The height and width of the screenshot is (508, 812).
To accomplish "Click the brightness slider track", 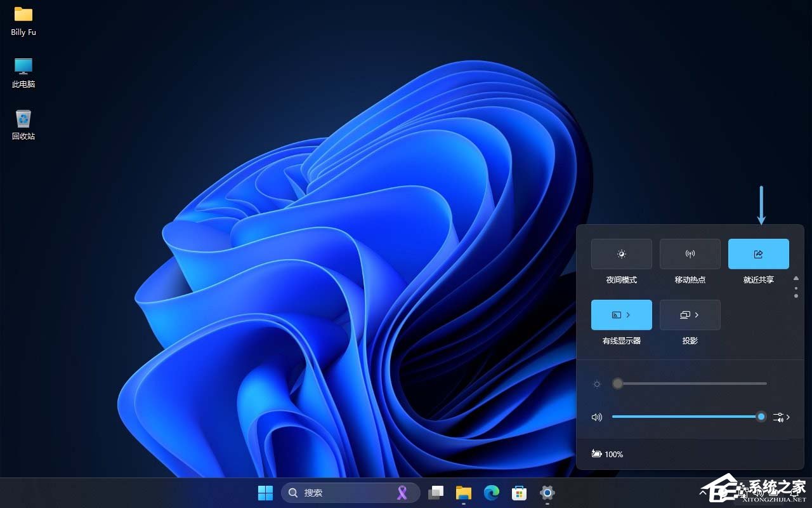I will pos(690,384).
